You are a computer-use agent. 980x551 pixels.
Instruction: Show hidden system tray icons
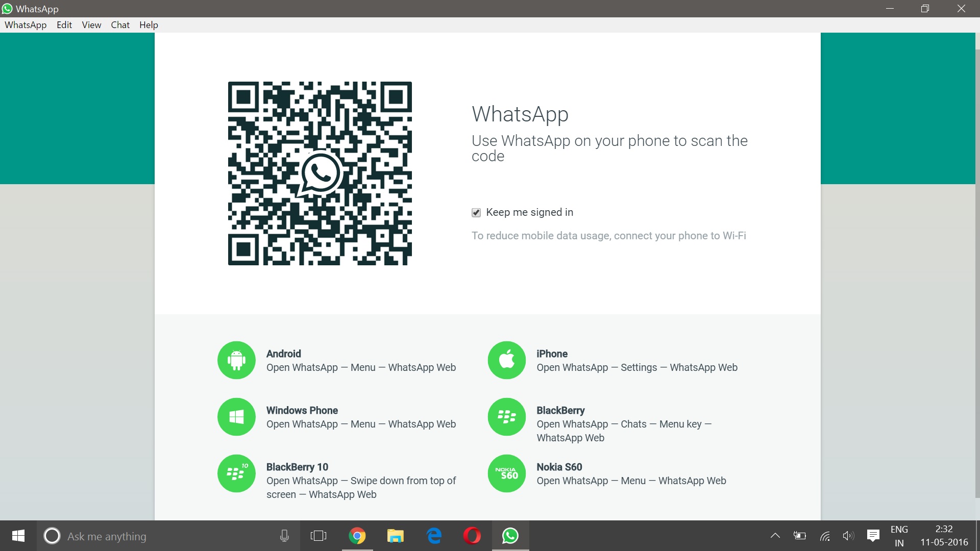click(775, 536)
